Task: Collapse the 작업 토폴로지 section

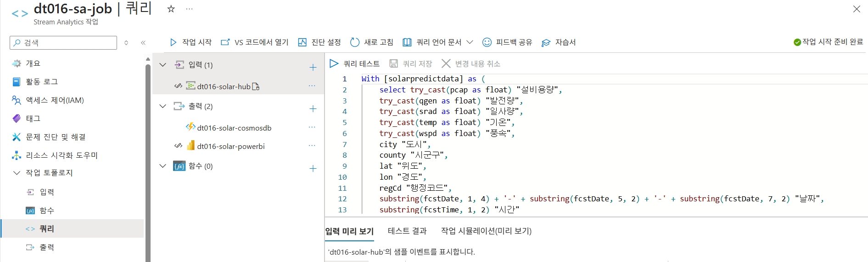Action: click(x=17, y=173)
